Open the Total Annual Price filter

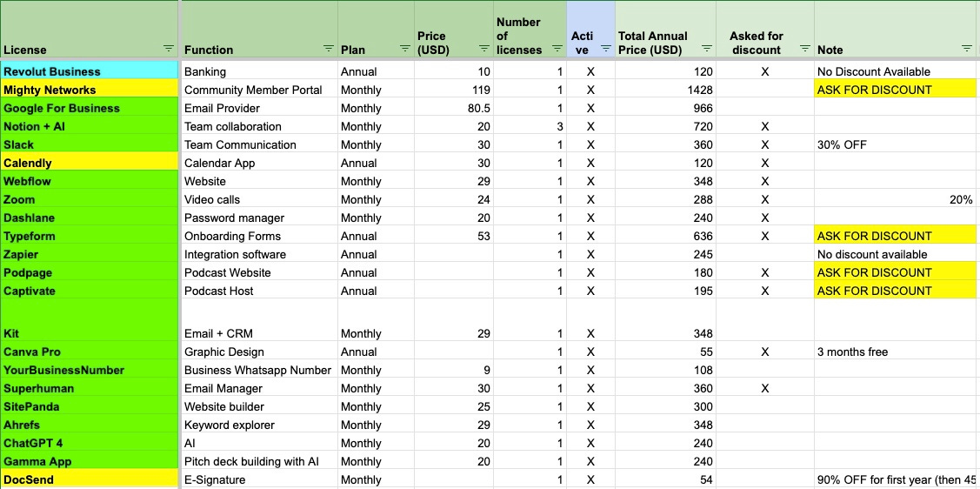(x=707, y=49)
